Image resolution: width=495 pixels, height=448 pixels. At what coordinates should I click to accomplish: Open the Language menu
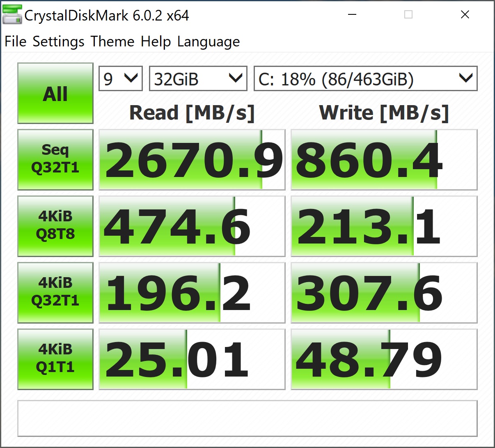(209, 41)
